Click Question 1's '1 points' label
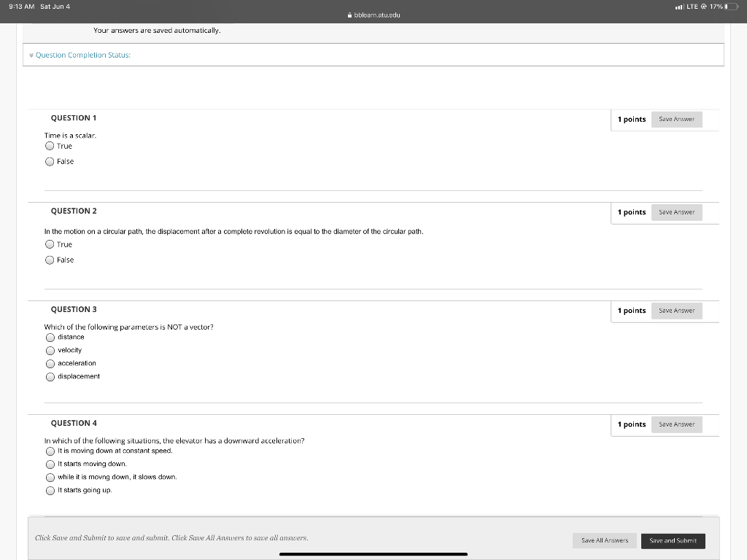 tap(632, 119)
